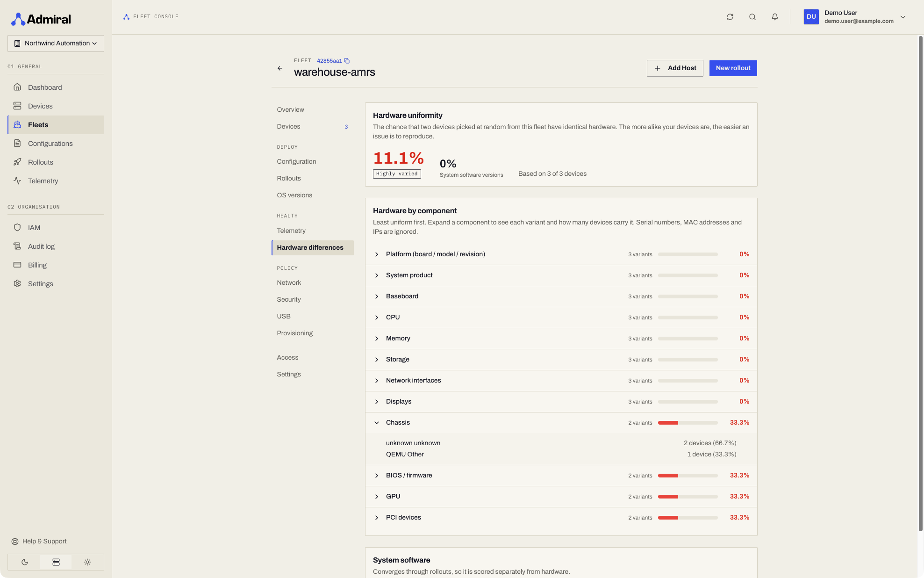Expand the CPU component row
This screenshot has height=578, width=924.
tap(561, 318)
